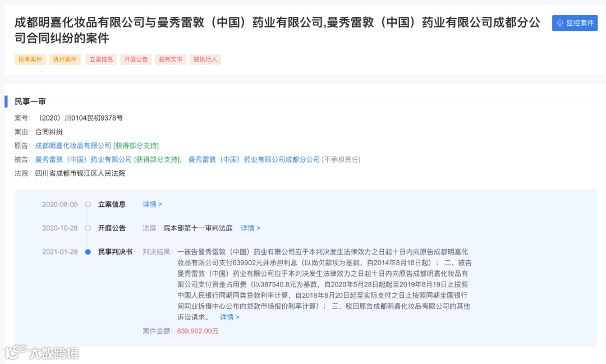
Task: Click the case title heading
Action: click(x=277, y=30)
